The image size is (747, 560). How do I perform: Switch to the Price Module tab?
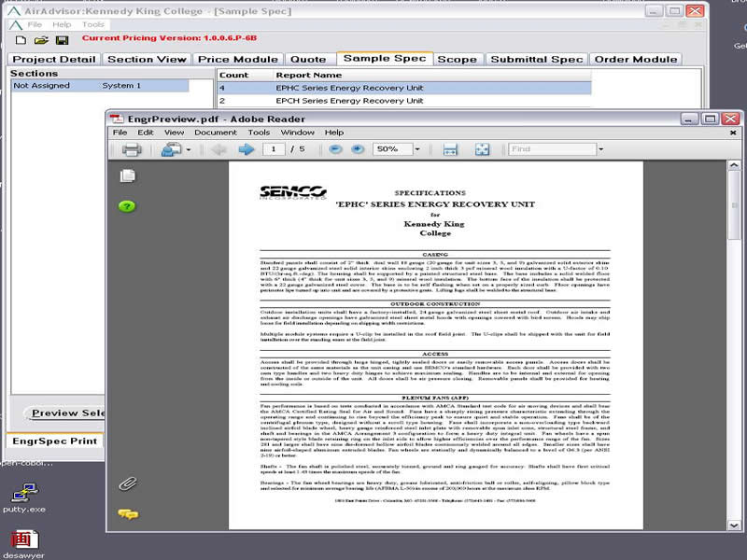237,59
